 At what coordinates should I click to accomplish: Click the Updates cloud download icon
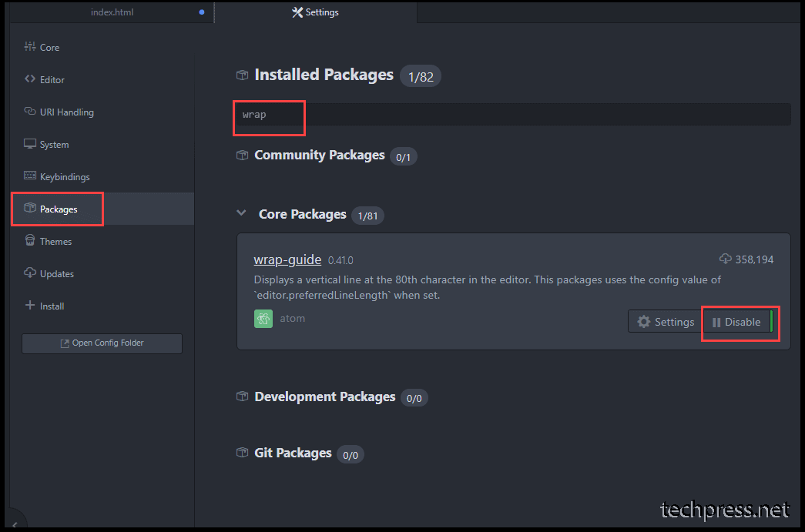point(30,273)
